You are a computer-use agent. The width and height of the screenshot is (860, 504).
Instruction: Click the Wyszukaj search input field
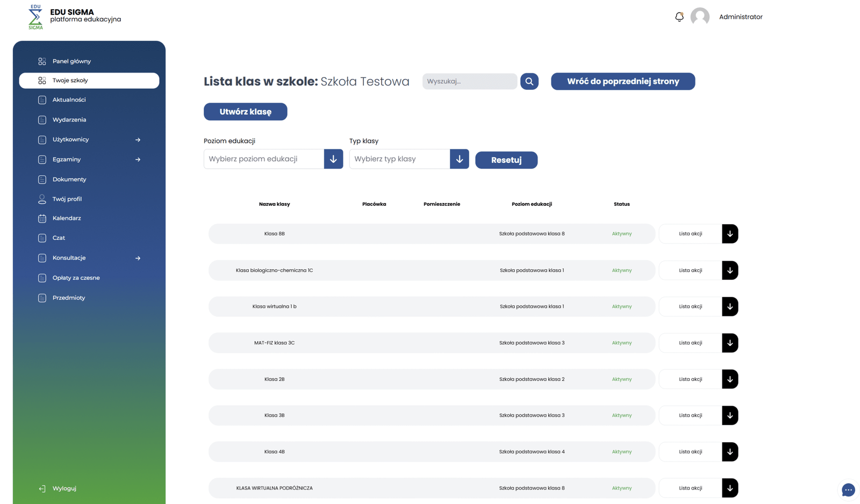[x=469, y=81]
